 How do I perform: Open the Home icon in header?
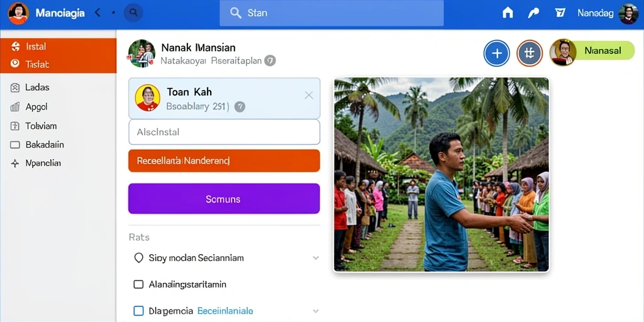tap(508, 13)
